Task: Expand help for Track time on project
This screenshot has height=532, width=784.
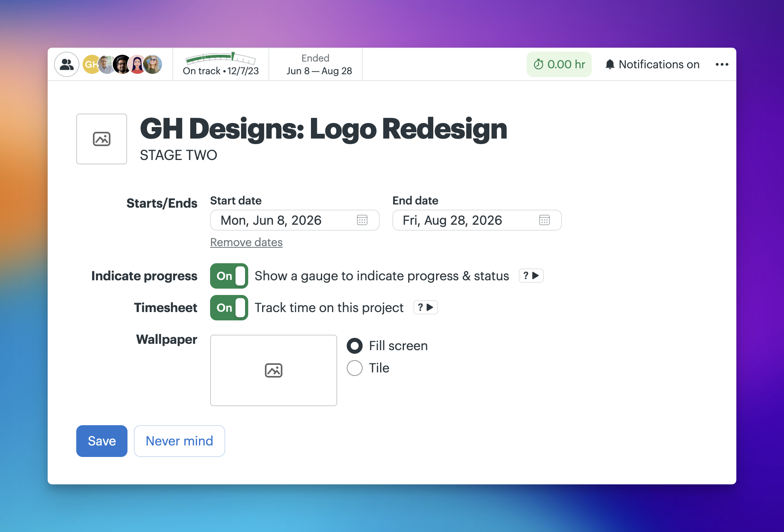Action: click(426, 307)
